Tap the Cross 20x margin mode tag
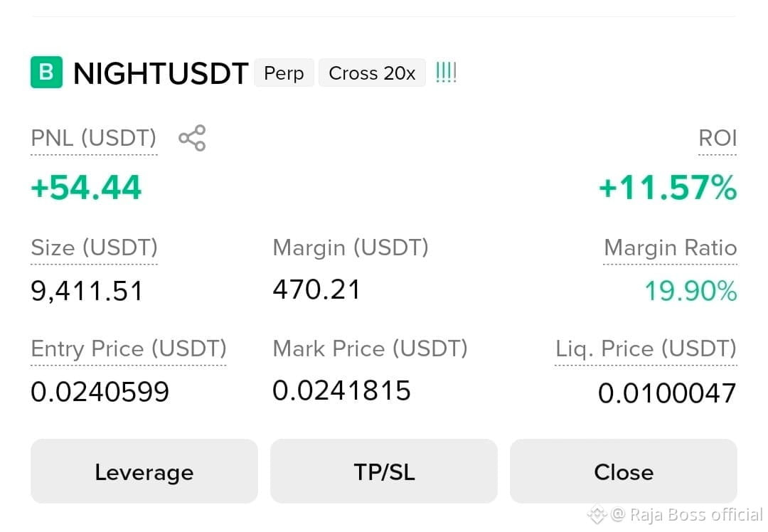The image size is (768, 532). pos(372,73)
